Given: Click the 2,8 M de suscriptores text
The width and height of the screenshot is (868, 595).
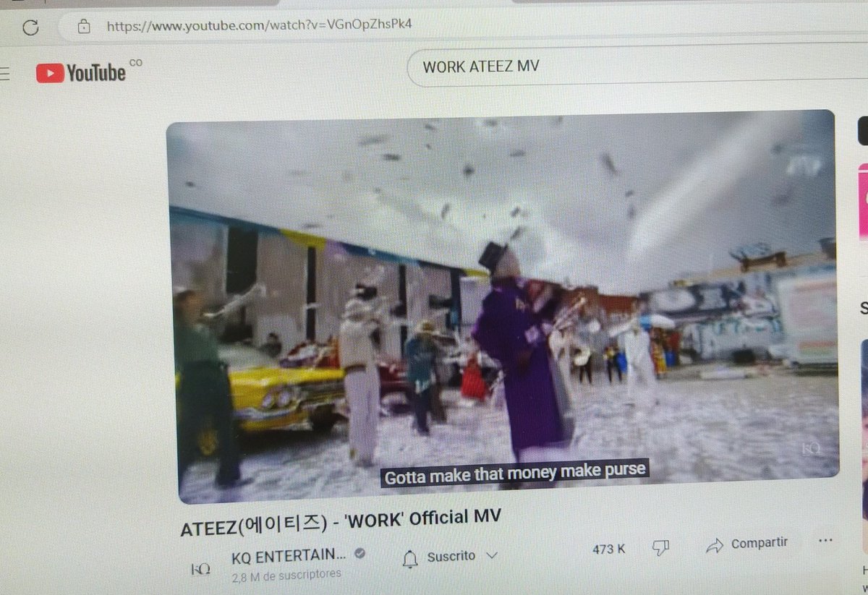Looking at the screenshot, I should point(286,576).
